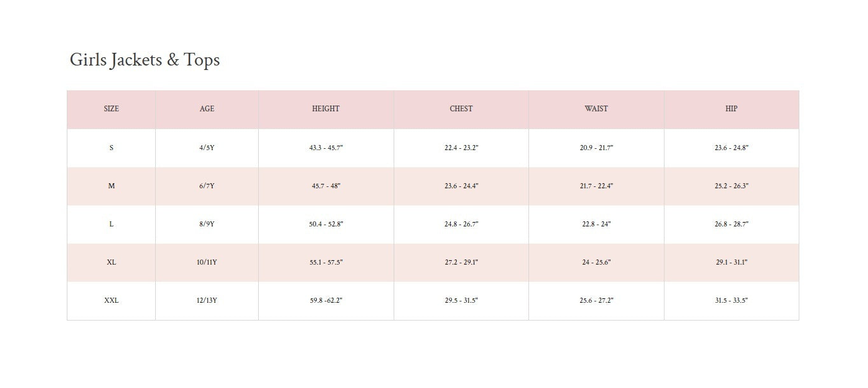Select the CHEST column header
868x388 pixels.
461,109
